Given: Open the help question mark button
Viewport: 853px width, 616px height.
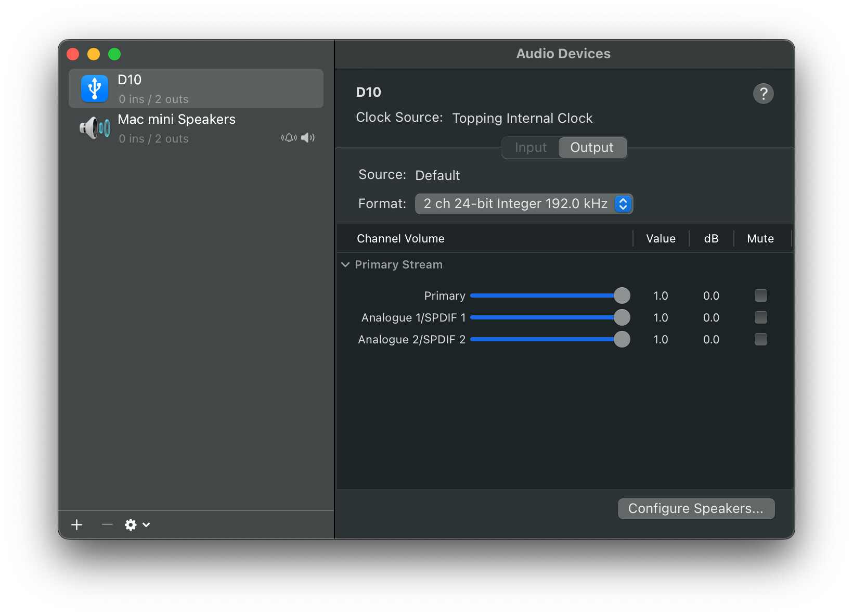Looking at the screenshot, I should click(763, 94).
